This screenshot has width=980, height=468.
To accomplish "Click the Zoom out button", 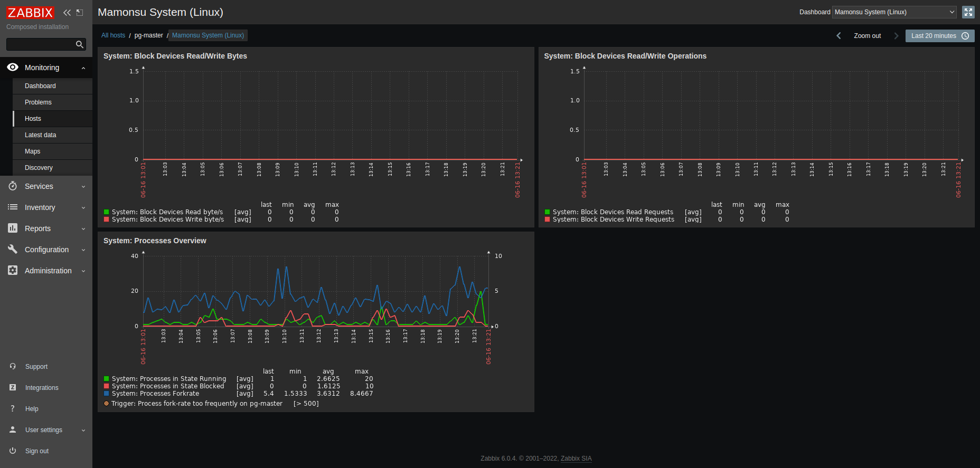I will (x=867, y=36).
